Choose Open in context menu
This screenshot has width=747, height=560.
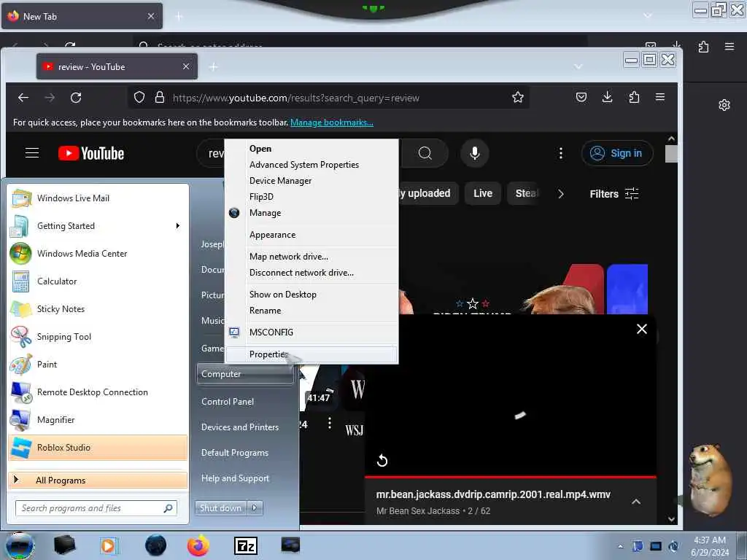tap(311, 149)
